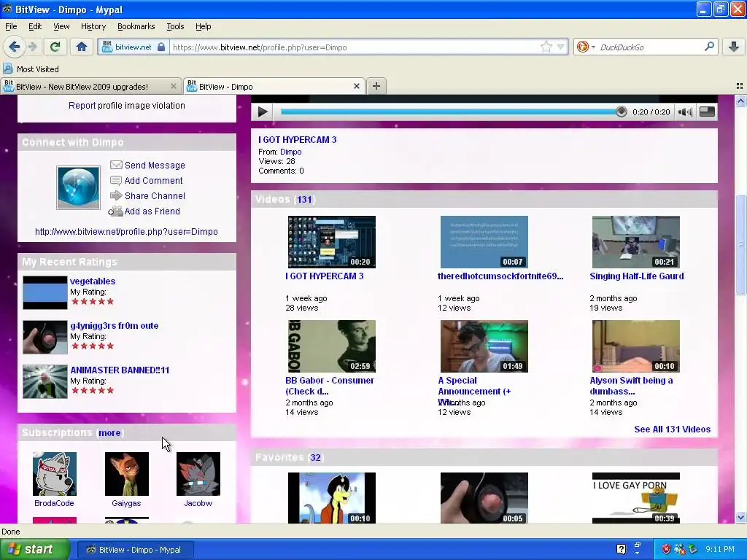Click the browser forward arrow

coord(32,47)
